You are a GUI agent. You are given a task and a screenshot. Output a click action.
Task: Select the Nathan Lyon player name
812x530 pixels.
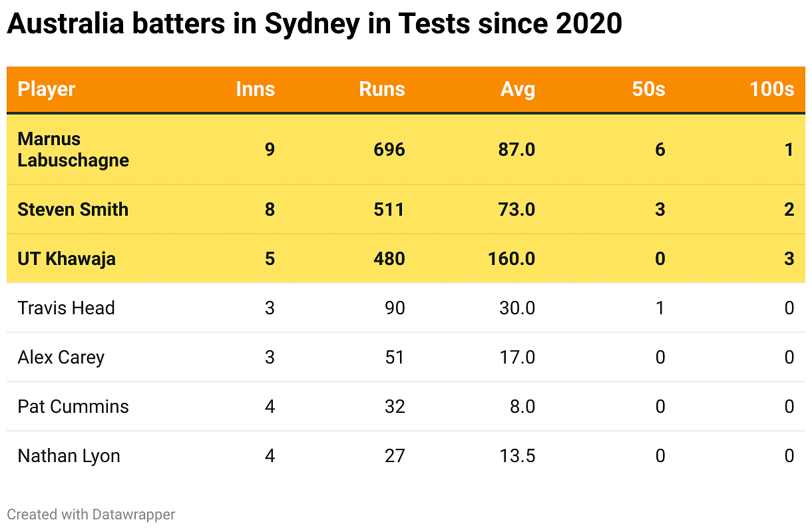tap(69, 455)
